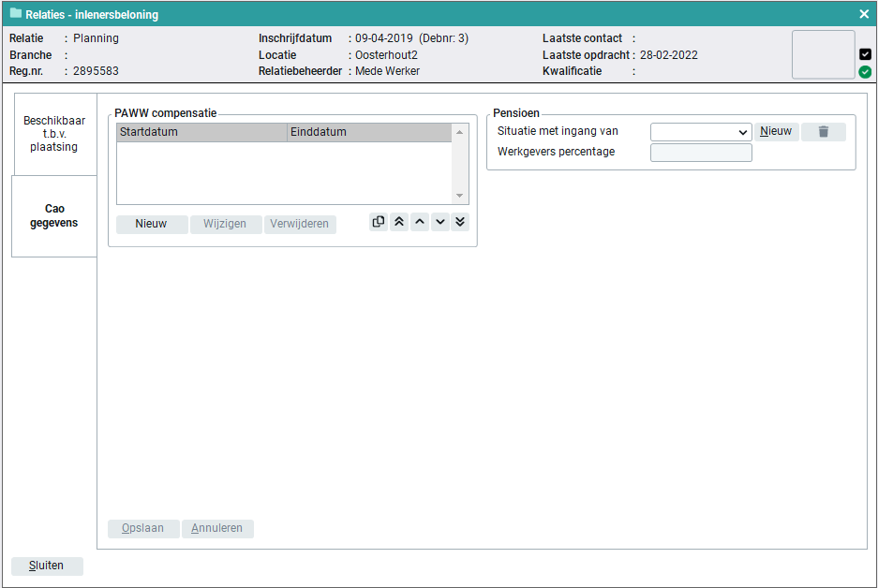The width and height of the screenshot is (878, 588).
Task: Select the 'Cao gegevens' tab
Action: click(54, 216)
